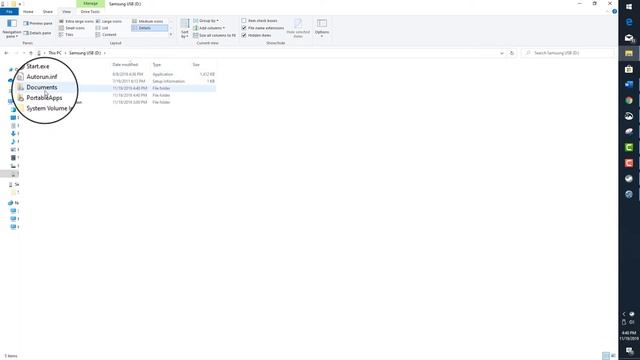
Task: Open the Sort by dropdown
Action: click(x=185, y=29)
